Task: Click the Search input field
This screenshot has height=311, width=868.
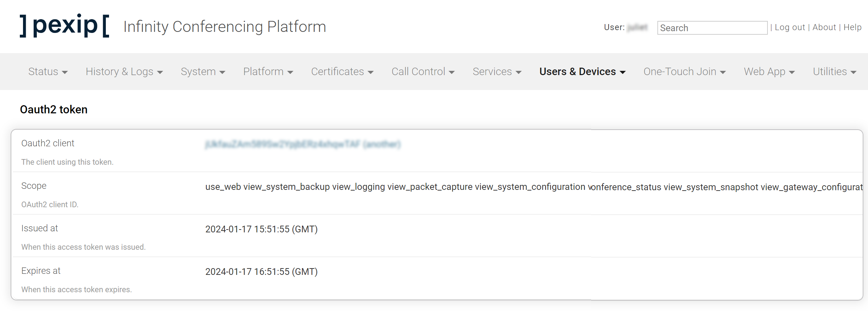Action: [x=712, y=28]
